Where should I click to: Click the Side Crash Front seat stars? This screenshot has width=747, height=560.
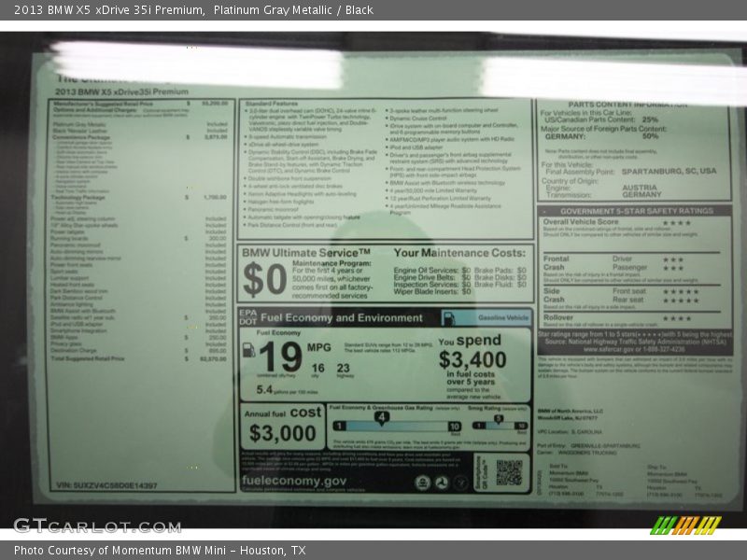(680, 291)
